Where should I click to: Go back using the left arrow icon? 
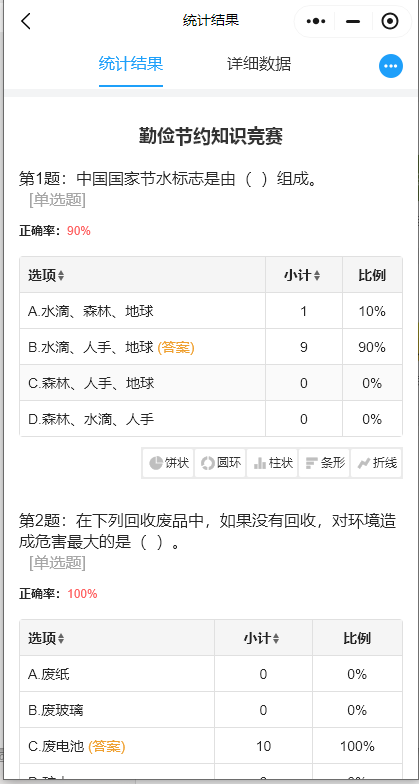point(26,21)
